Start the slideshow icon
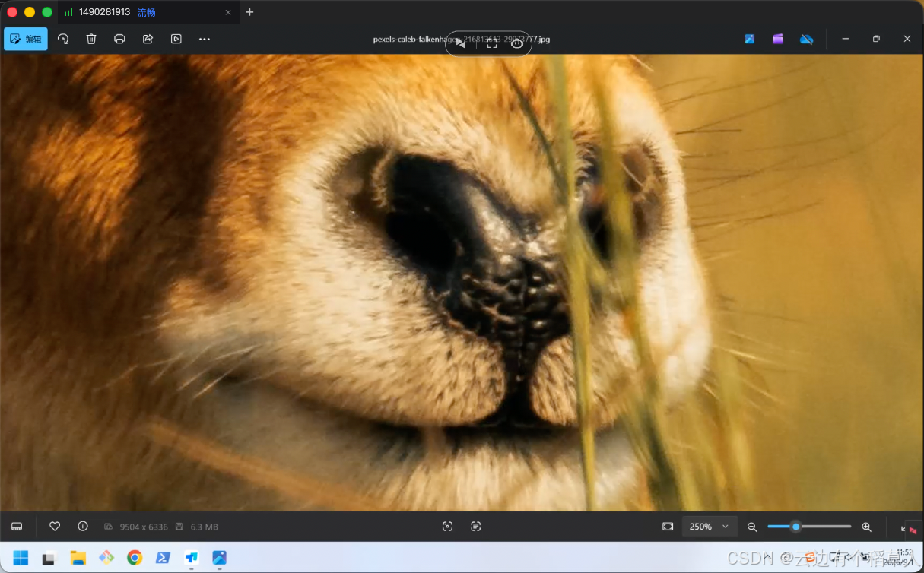The image size is (924, 573). pyautogui.click(x=176, y=39)
